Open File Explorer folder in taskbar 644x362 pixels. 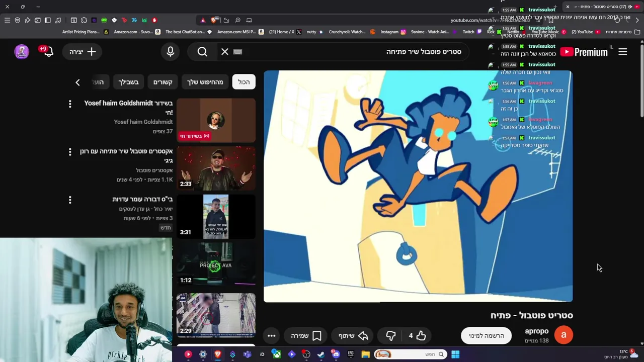click(365, 354)
